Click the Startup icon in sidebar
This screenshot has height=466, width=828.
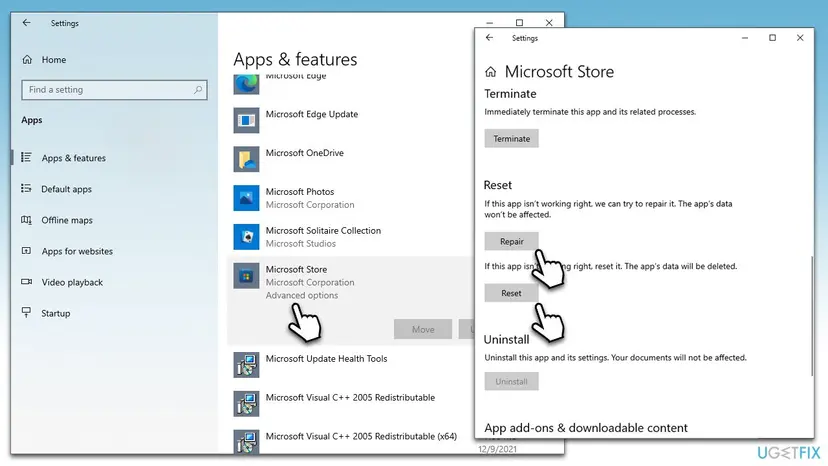pyautogui.click(x=26, y=312)
